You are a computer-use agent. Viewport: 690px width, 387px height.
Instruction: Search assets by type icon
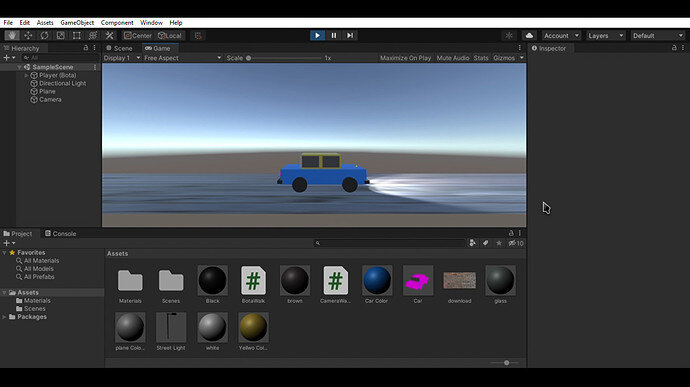[472, 243]
